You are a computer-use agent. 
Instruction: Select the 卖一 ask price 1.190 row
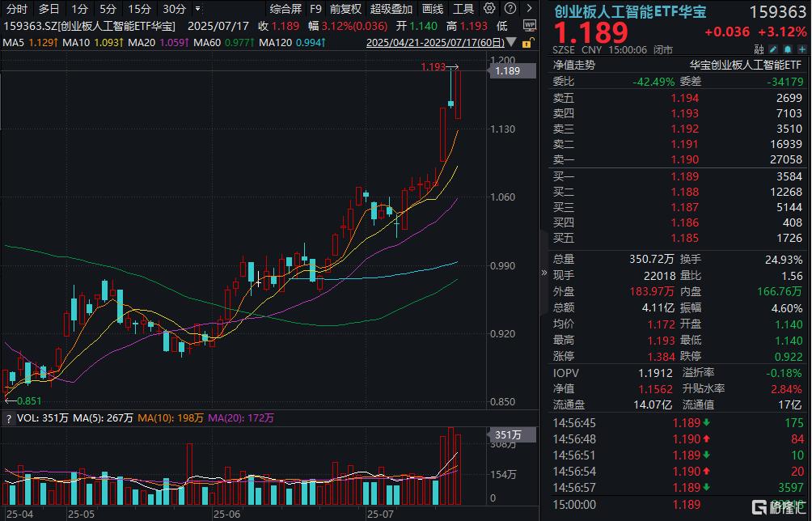[678, 160]
